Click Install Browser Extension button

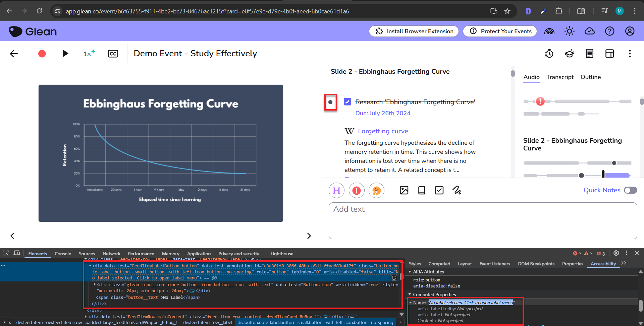tap(414, 31)
